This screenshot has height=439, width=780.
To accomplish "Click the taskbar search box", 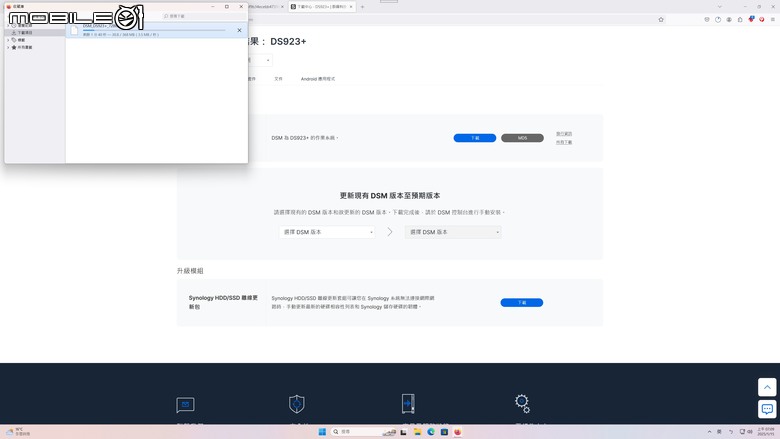I will point(364,432).
